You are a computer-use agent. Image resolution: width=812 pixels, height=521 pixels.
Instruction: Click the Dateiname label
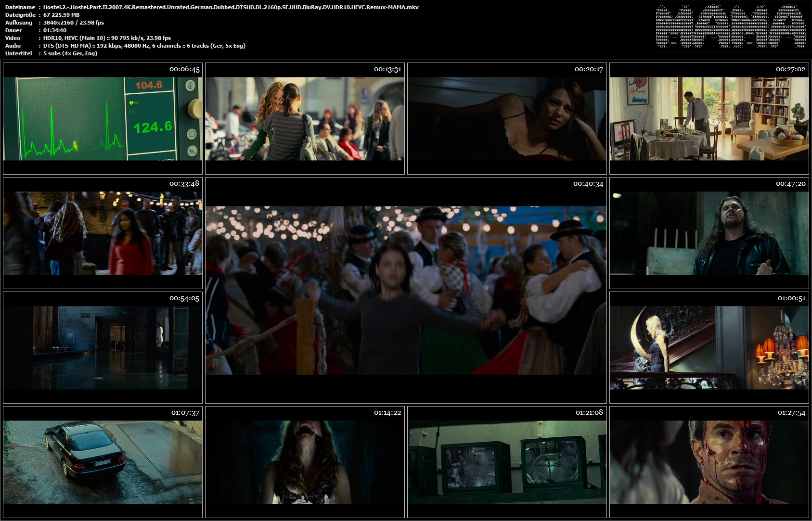pos(20,7)
